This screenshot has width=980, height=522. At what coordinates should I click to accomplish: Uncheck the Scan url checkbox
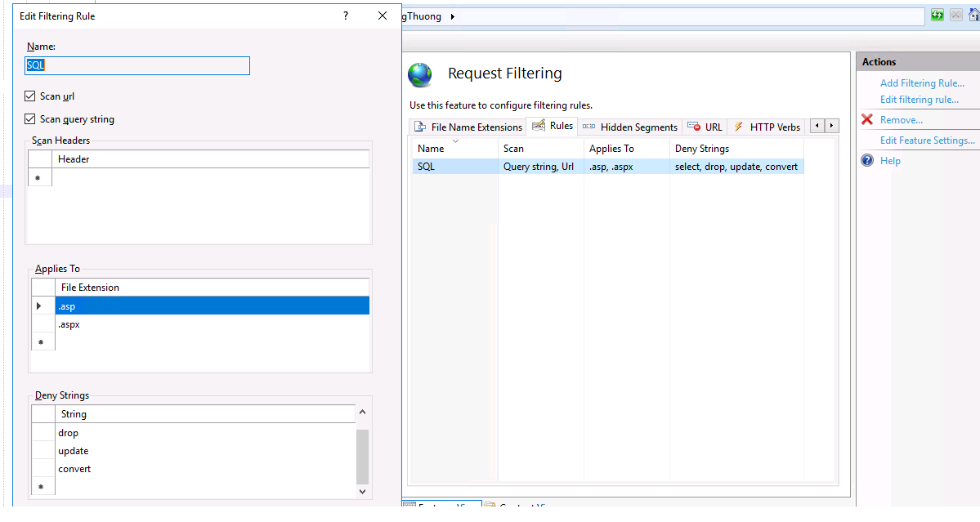pos(30,96)
